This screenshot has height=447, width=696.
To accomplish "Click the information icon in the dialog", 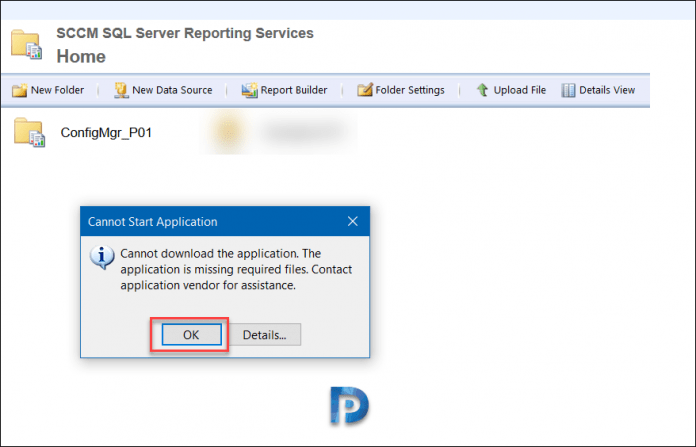I will pyautogui.click(x=102, y=257).
